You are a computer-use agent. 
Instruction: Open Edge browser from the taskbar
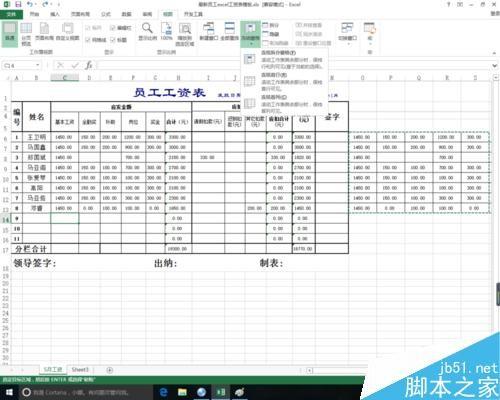[x=163, y=392]
